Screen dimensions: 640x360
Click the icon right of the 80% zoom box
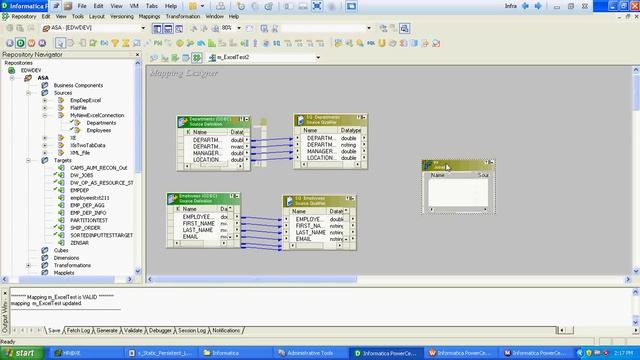tap(249, 28)
